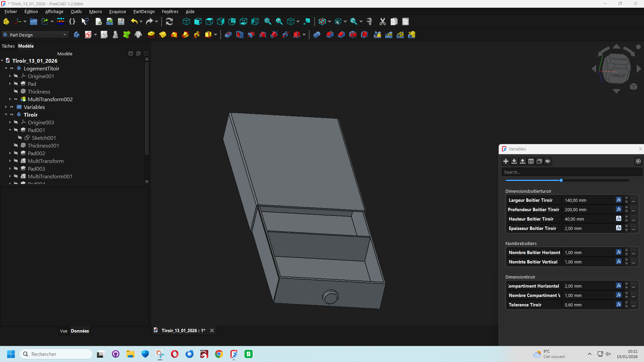The width and height of the screenshot is (644, 362).
Task: Open the Part Design workbench dropdown
Action: [35, 35]
